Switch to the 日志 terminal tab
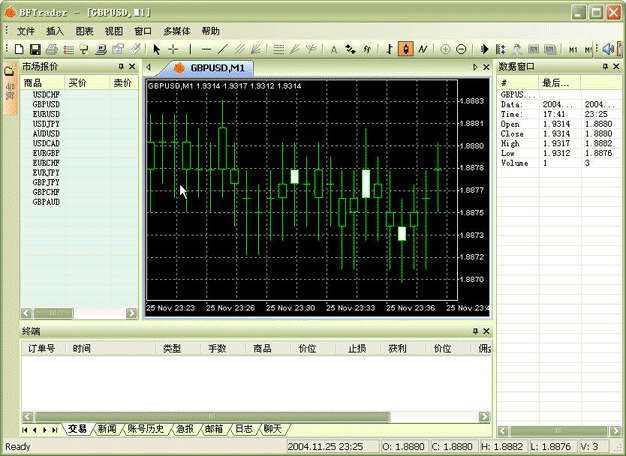 click(x=244, y=429)
